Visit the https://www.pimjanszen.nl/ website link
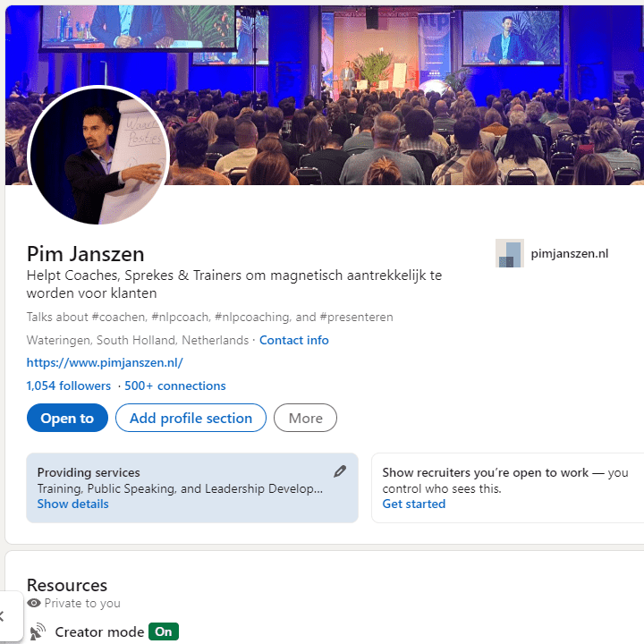Screen dimensions: 644x644 click(105, 362)
